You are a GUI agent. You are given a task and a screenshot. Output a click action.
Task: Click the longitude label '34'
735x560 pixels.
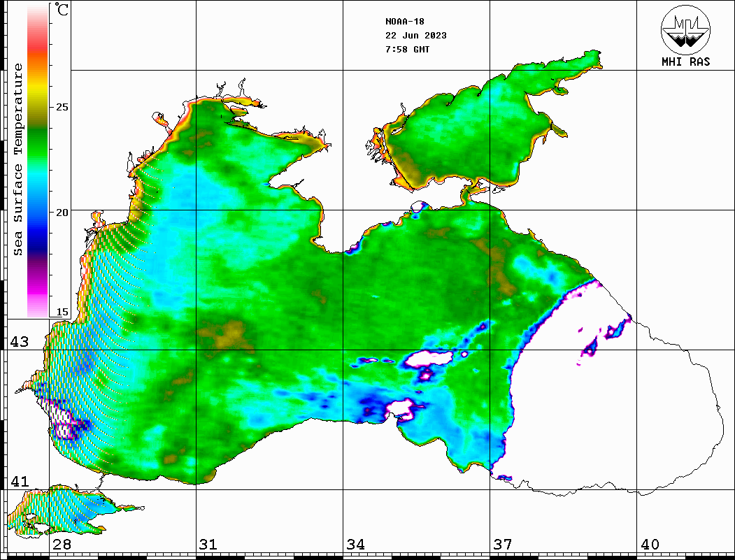(355, 544)
